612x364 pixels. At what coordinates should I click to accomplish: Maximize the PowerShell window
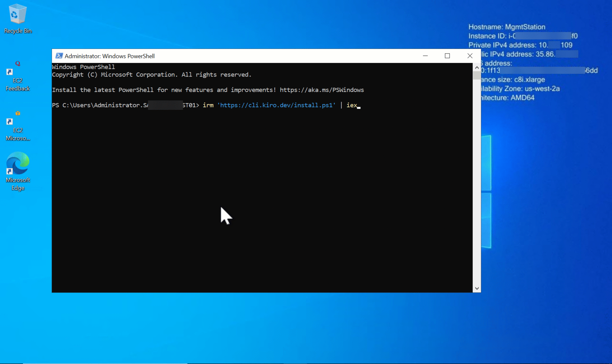click(x=447, y=56)
